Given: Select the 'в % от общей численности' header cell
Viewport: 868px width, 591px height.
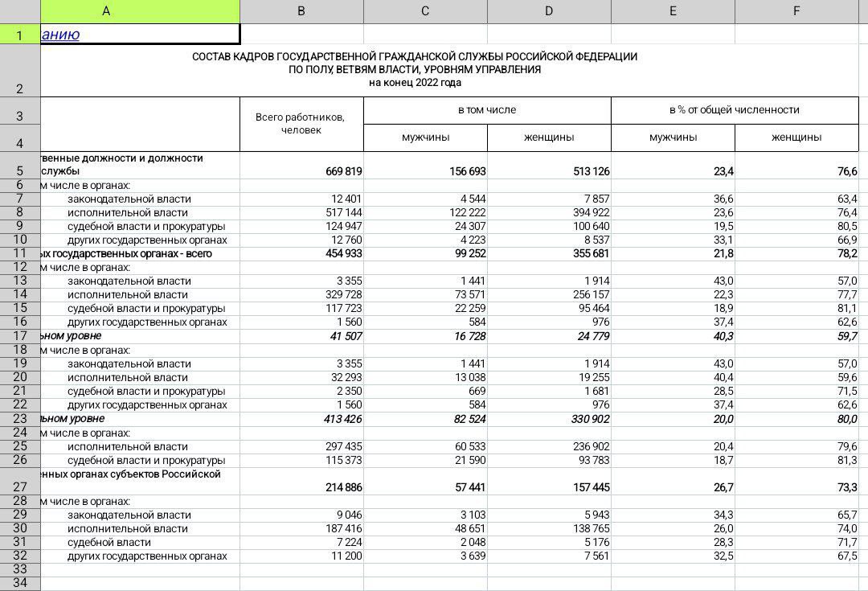Looking at the screenshot, I should tap(735, 110).
